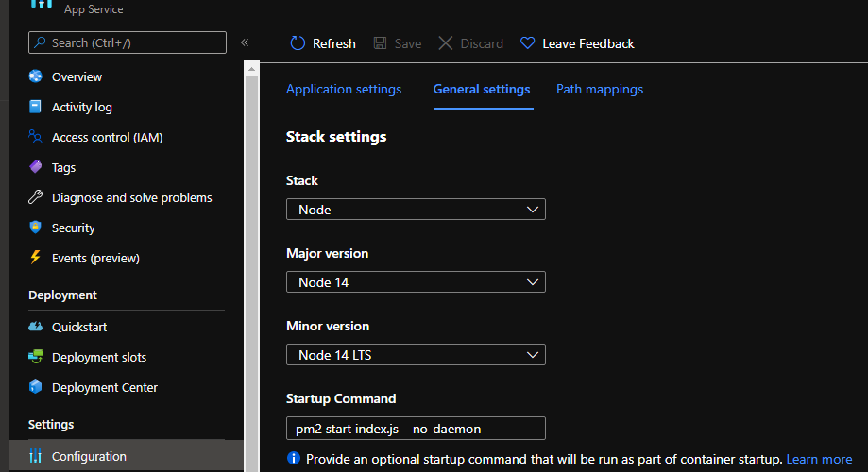The image size is (868, 472).
Task: Follow the Learn more link
Action: tap(819, 459)
